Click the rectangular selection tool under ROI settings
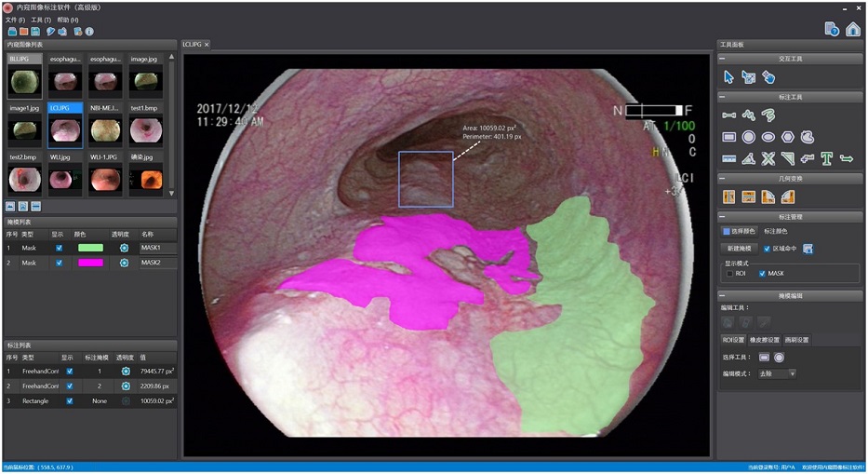 click(x=764, y=358)
